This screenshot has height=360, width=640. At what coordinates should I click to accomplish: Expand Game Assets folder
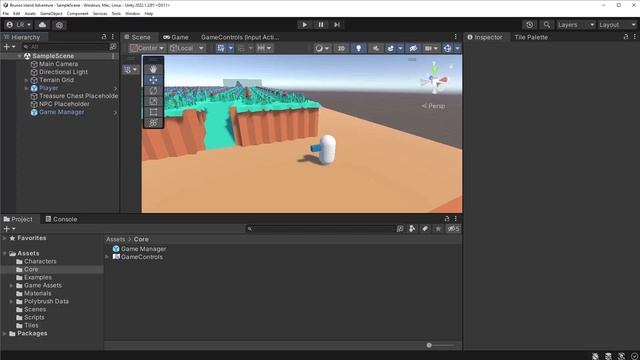coord(11,285)
